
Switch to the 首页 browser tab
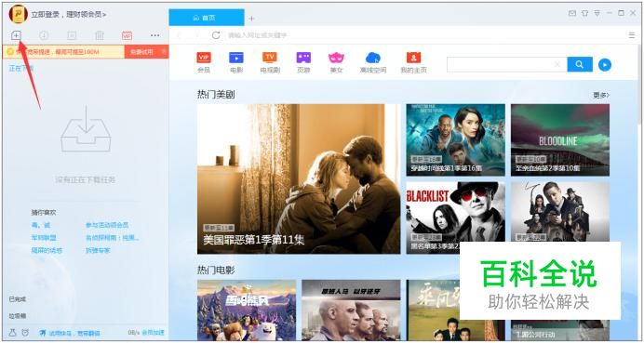207,18
